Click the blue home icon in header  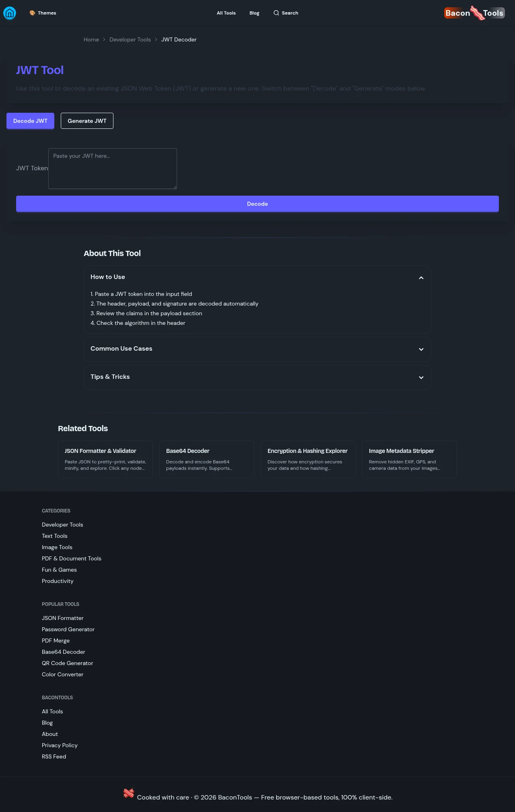(10, 13)
